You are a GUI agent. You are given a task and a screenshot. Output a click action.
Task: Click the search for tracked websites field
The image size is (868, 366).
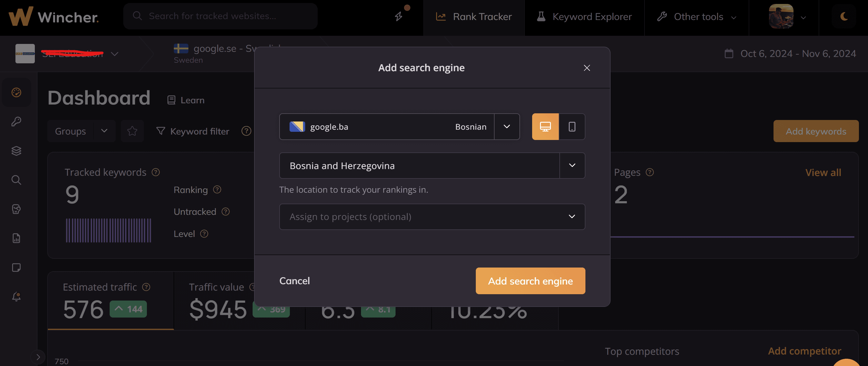pos(220,16)
